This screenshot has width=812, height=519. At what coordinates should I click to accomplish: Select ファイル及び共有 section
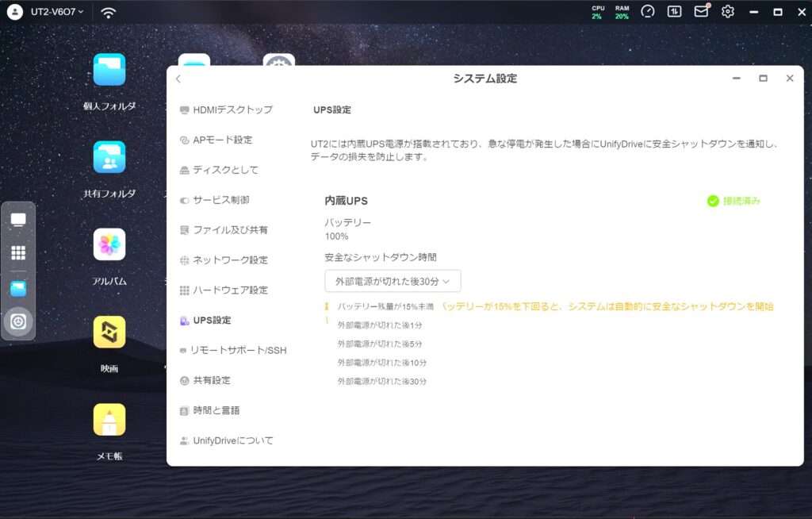coord(224,230)
